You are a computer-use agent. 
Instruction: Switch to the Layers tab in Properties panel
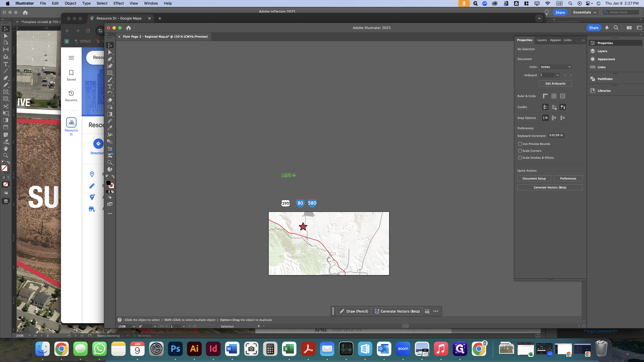pyautogui.click(x=542, y=40)
